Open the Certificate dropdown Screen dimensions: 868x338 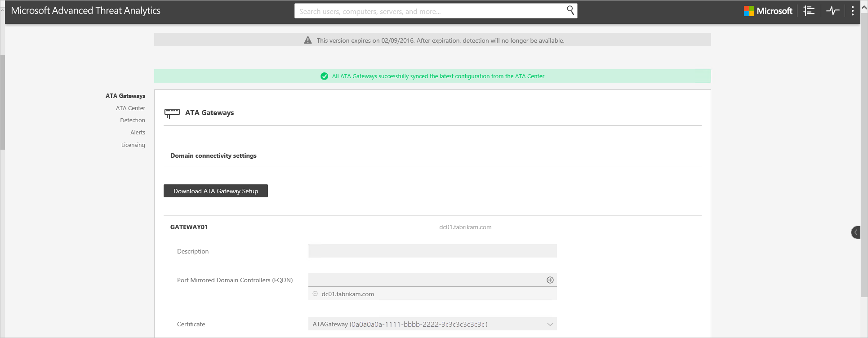(x=432, y=324)
